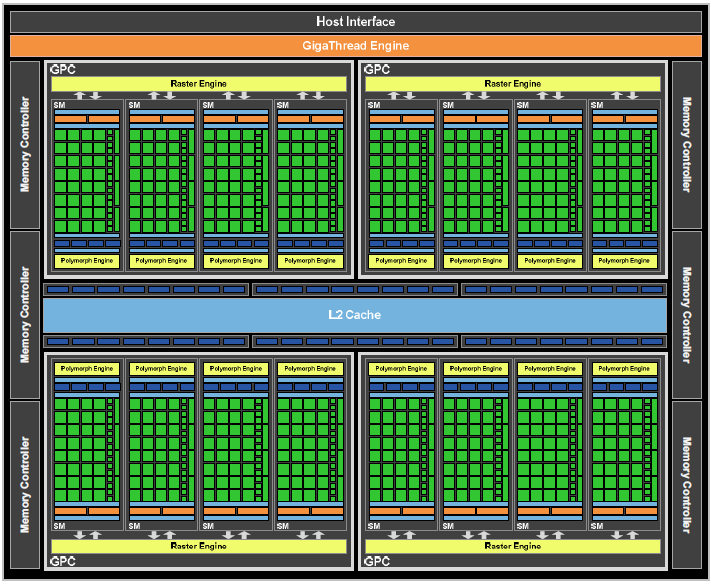Select rightmost Polymorph Engine in bottom-right GPC
This screenshot has width=713, height=582.
pos(625,369)
